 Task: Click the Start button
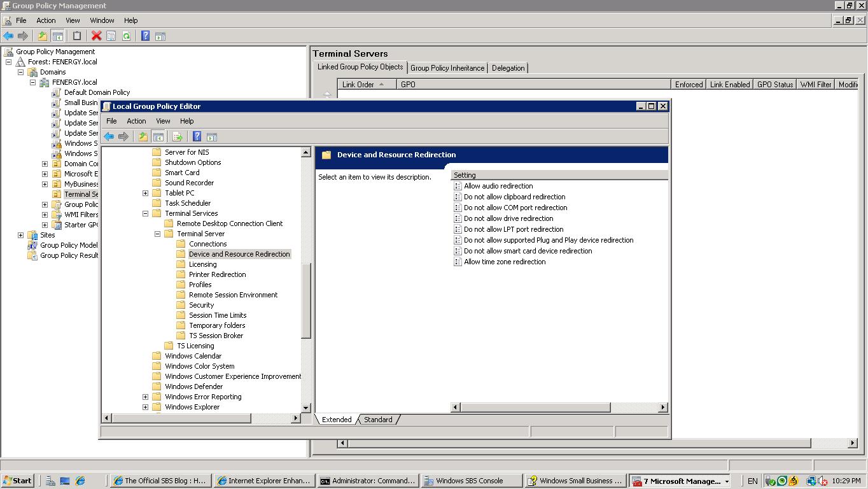pyautogui.click(x=17, y=481)
